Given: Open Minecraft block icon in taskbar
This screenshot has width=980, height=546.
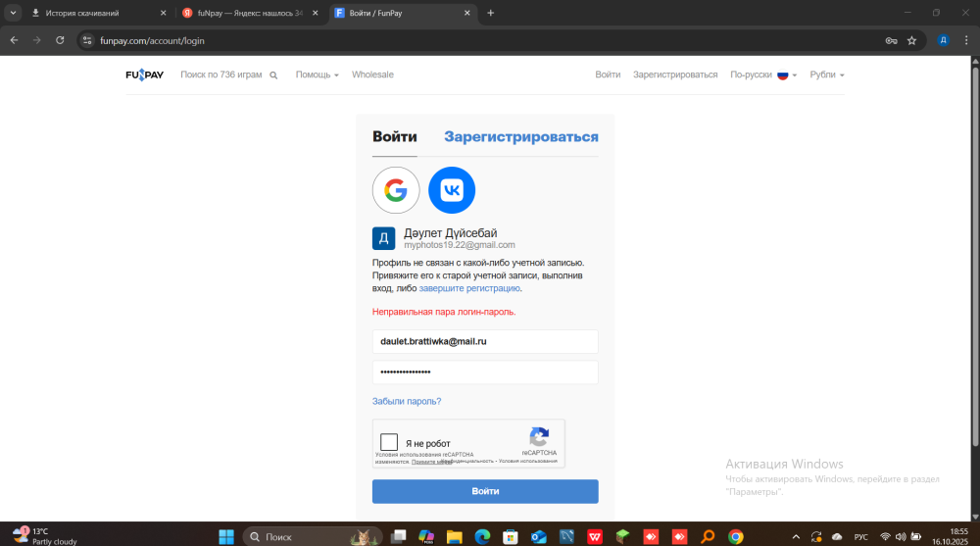Looking at the screenshot, I should 623,536.
